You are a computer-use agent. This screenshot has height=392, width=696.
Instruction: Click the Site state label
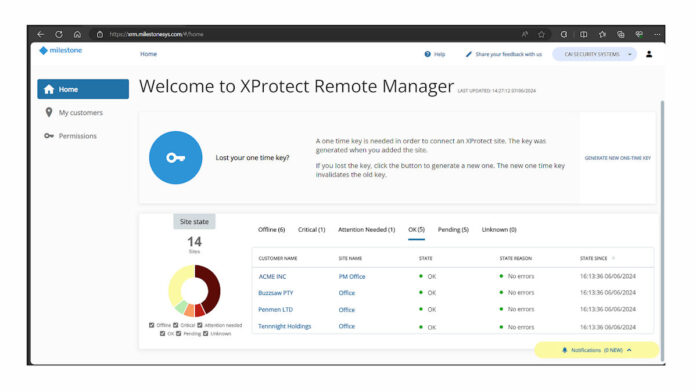click(x=194, y=222)
